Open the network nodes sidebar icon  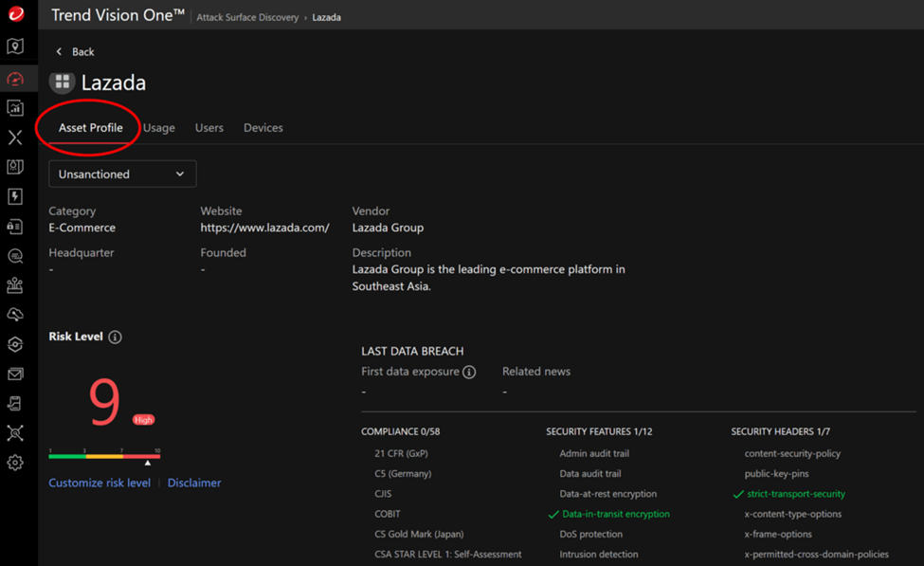click(15, 285)
